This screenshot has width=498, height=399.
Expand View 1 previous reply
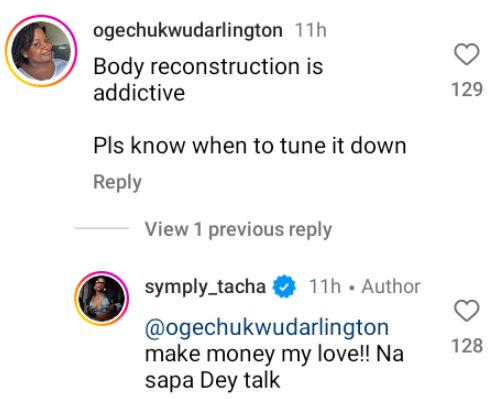click(238, 230)
